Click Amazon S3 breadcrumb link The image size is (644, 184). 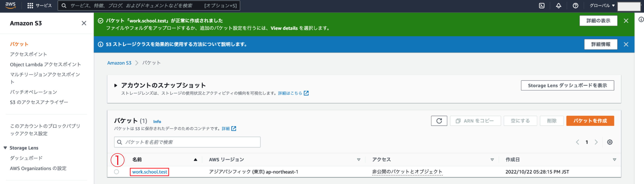point(119,63)
